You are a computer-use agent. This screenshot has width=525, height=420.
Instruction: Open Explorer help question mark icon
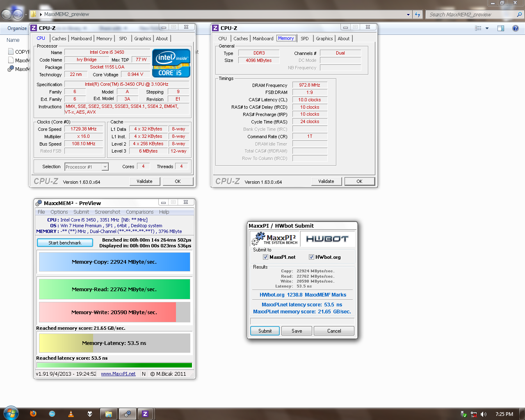516,28
